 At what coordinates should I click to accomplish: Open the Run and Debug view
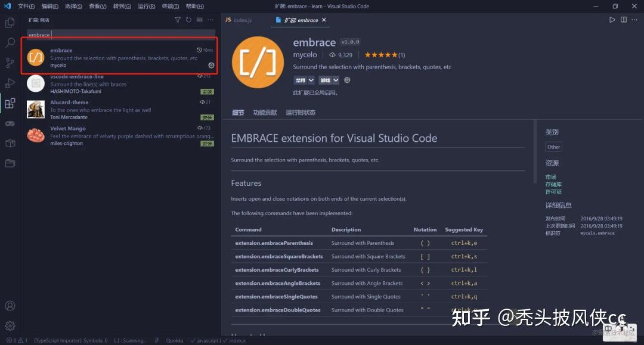point(10,83)
